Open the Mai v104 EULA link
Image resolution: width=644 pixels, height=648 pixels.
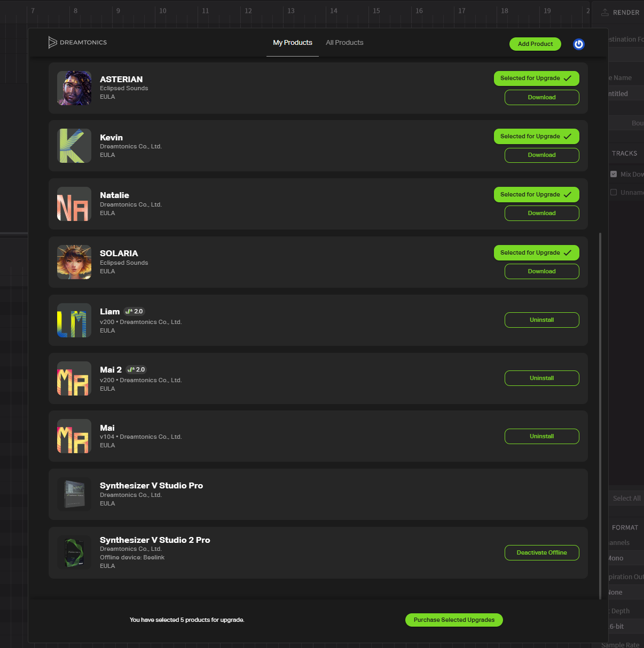coord(107,446)
